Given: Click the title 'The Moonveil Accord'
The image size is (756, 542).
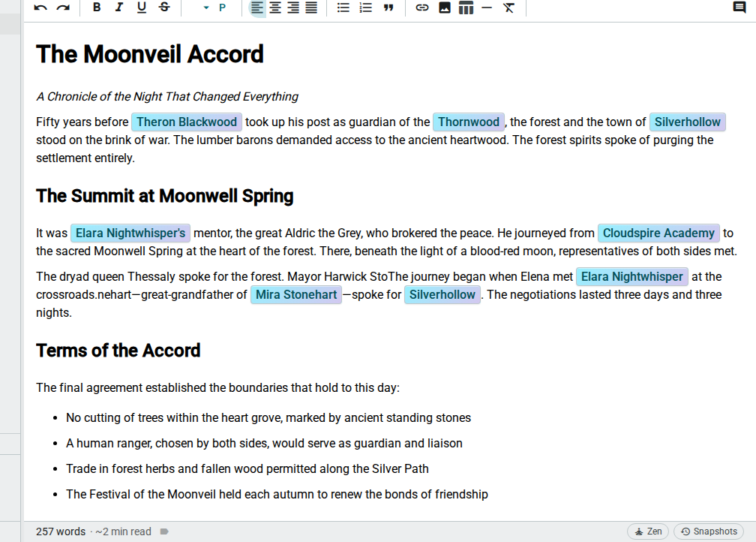Looking at the screenshot, I should click(x=150, y=54).
